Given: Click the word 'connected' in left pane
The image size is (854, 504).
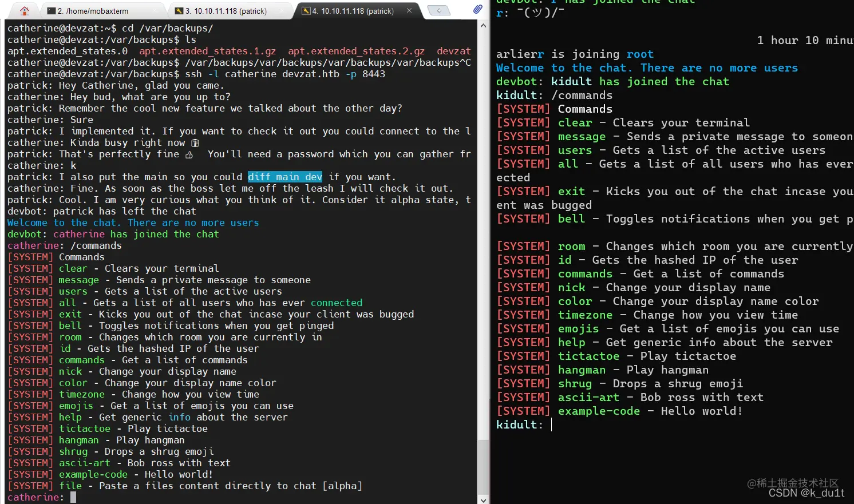Looking at the screenshot, I should point(337,303).
